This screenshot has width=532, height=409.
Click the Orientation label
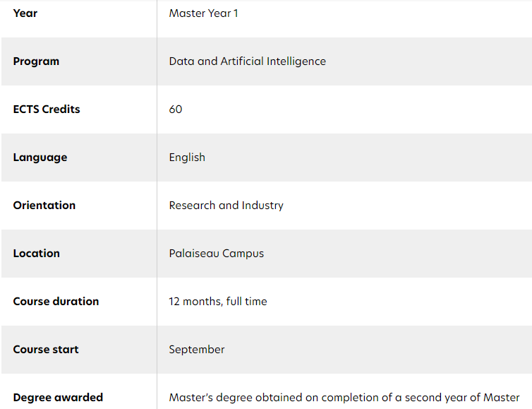pos(44,205)
